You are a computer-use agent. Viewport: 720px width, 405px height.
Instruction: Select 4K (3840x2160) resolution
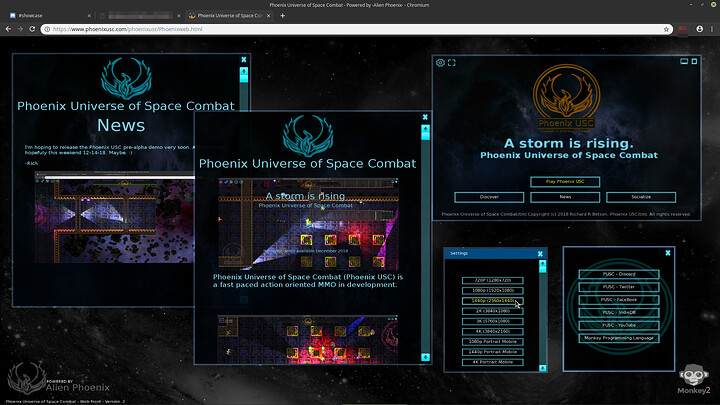493,331
